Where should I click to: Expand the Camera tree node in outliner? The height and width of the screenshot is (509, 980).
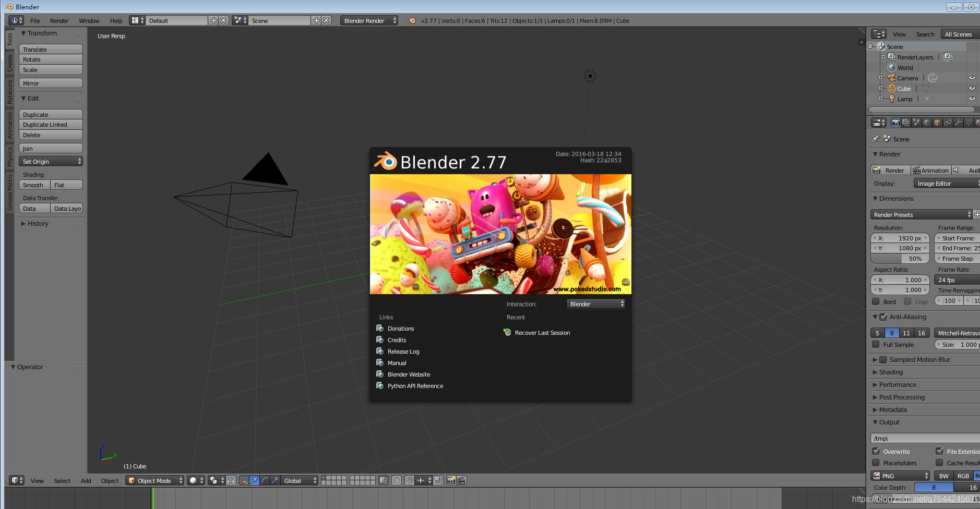click(x=880, y=78)
